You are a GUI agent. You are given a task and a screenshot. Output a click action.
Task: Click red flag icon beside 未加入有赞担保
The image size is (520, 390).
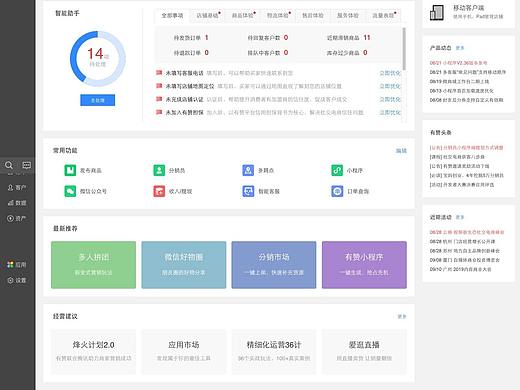point(159,112)
